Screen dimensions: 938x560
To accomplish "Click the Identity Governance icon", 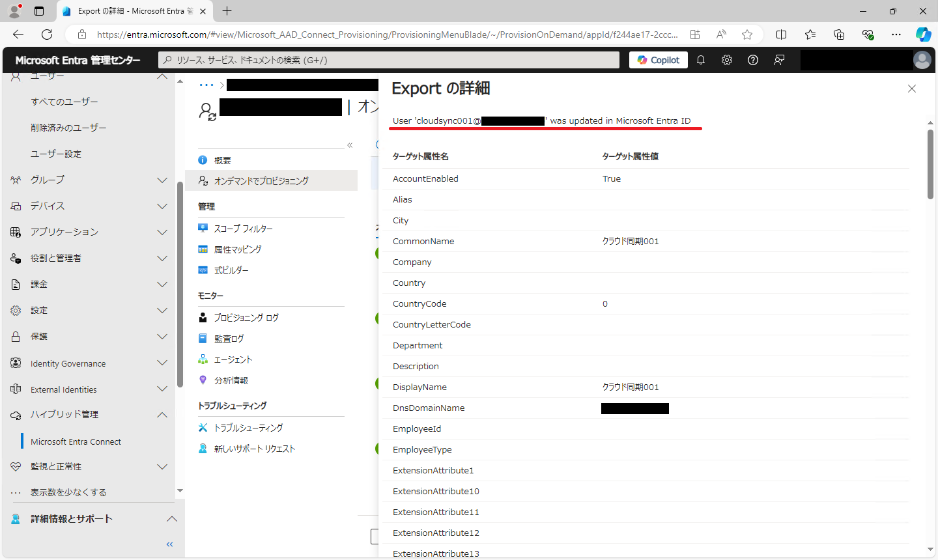I will coord(16,363).
